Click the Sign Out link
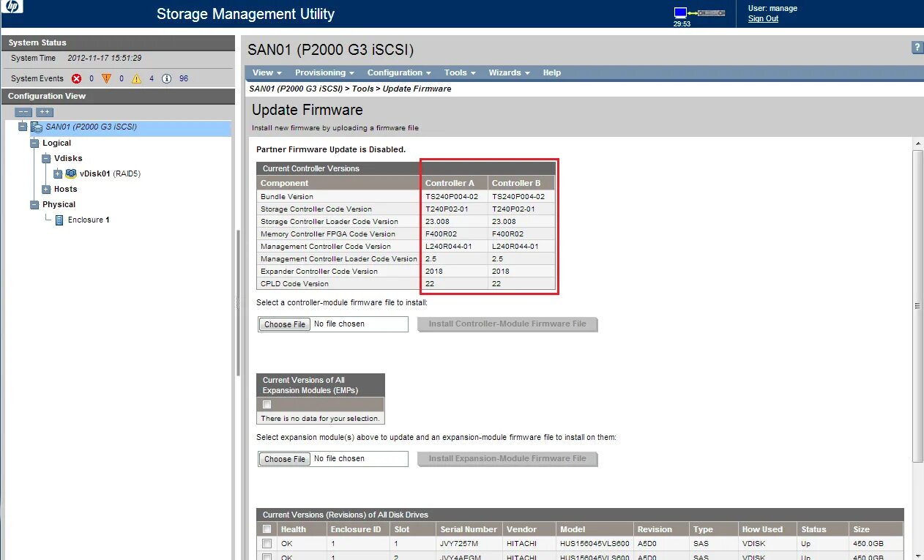Viewport: 924px width, 560px height. (763, 18)
